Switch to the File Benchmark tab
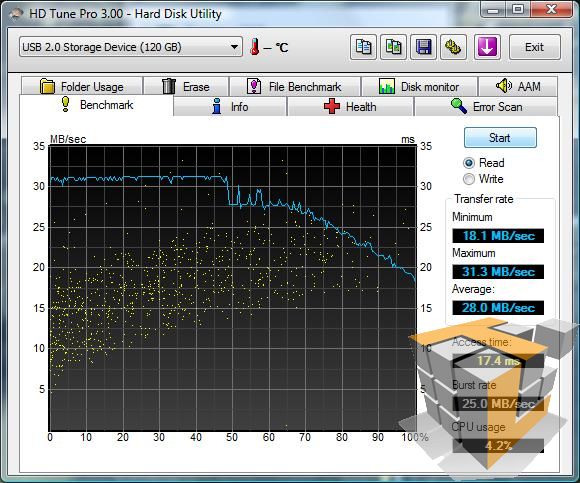 (294, 86)
